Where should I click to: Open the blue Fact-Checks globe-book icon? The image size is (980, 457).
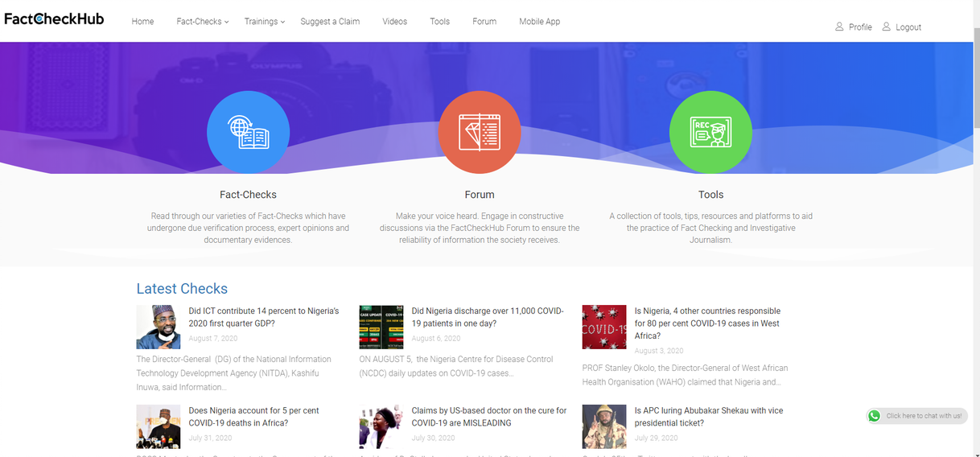click(248, 132)
